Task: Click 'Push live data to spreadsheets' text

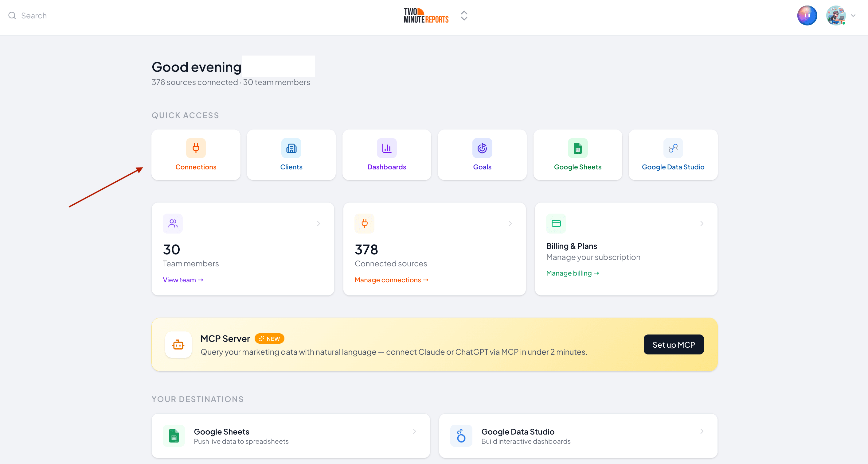Action: coord(241,441)
